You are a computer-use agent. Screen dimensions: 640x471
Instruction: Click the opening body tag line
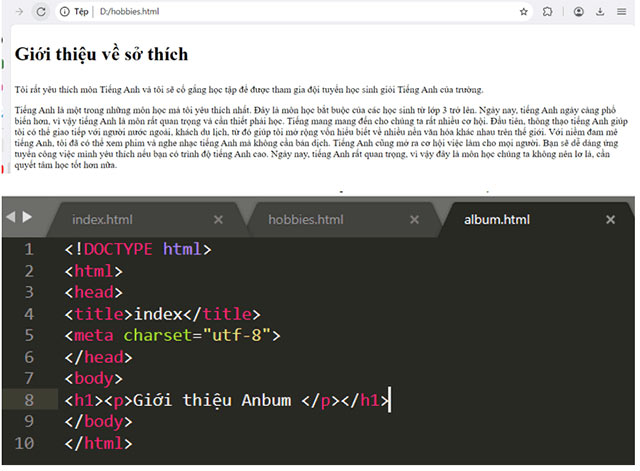(93, 379)
